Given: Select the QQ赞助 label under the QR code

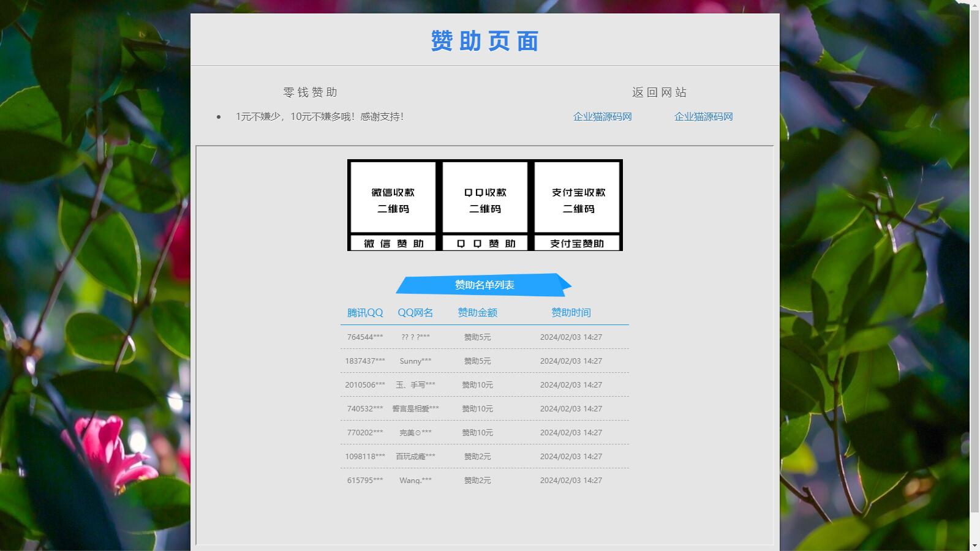Looking at the screenshot, I should tap(484, 244).
